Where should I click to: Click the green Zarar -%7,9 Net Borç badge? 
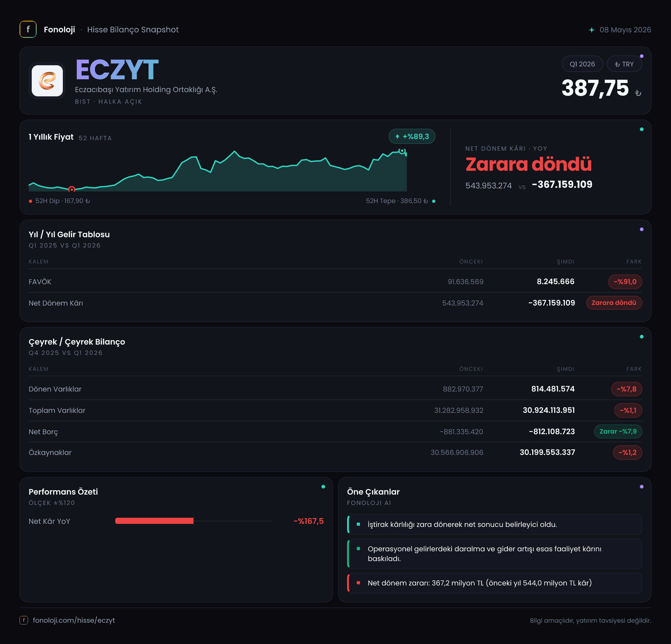618,431
